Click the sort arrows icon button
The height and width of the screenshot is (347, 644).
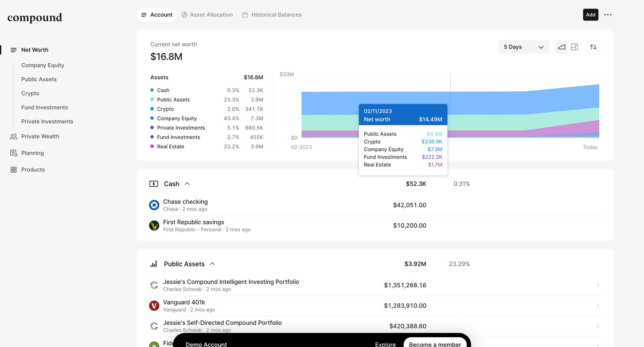[x=593, y=47]
